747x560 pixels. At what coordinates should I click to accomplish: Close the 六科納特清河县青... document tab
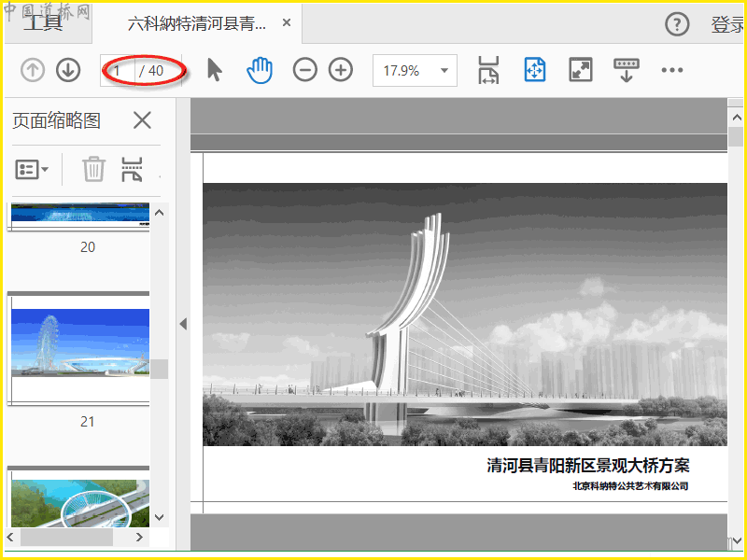point(287,22)
